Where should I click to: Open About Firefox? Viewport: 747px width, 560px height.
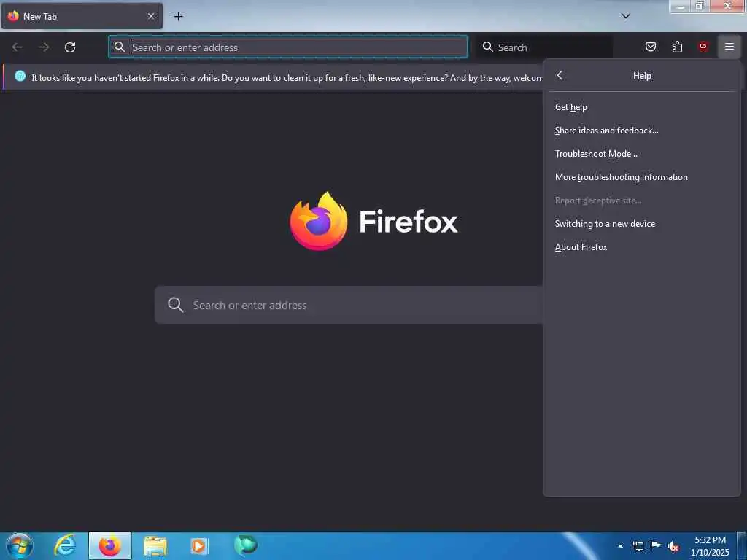(641, 247)
